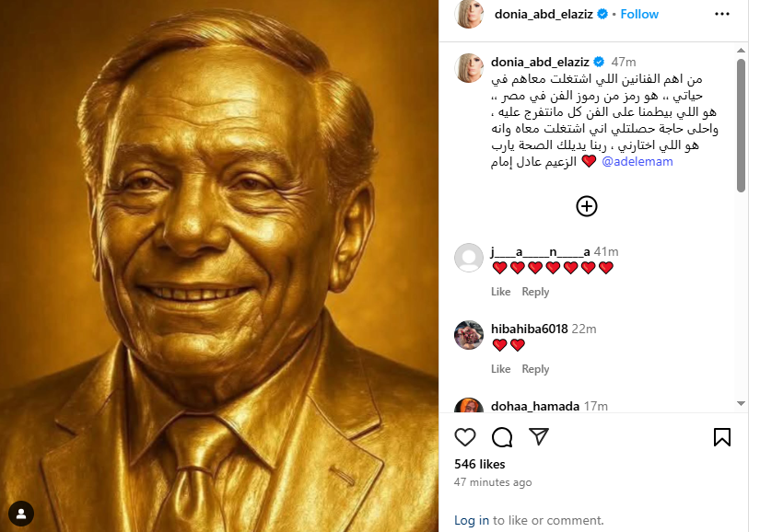Image resolution: width=760 pixels, height=532 pixels.
Task: Open more options three-dot menu
Action: (721, 14)
